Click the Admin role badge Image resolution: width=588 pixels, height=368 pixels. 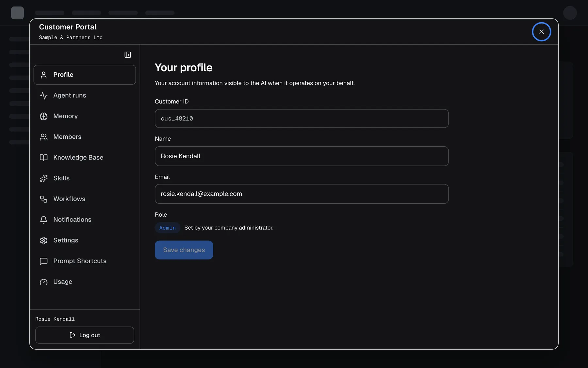tap(168, 228)
